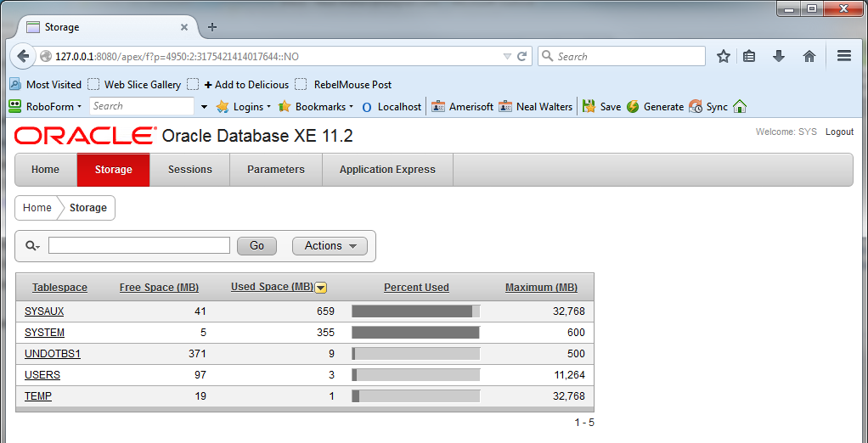The height and width of the screenshot is (443, 868).
Task: Open the TEMP tablespace link
Action: coord(38,396)
